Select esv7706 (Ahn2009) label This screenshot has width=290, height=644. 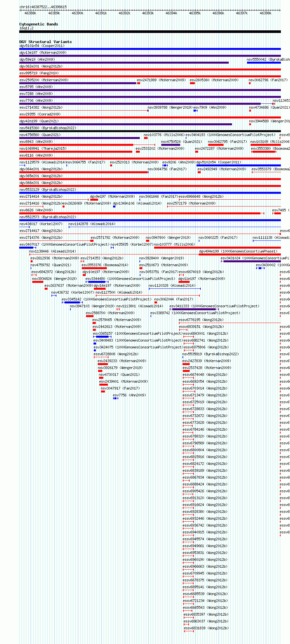coord(36,100)
